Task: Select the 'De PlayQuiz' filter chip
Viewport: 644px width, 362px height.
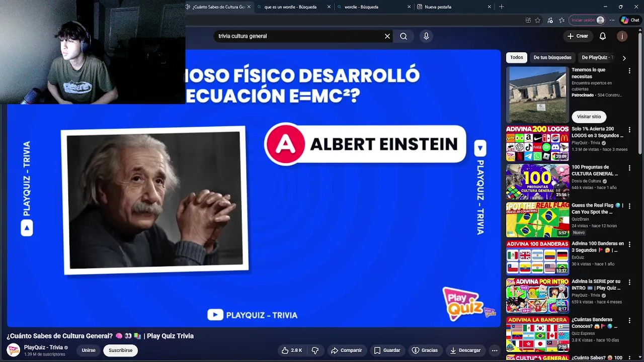Action: click(595, 57)
